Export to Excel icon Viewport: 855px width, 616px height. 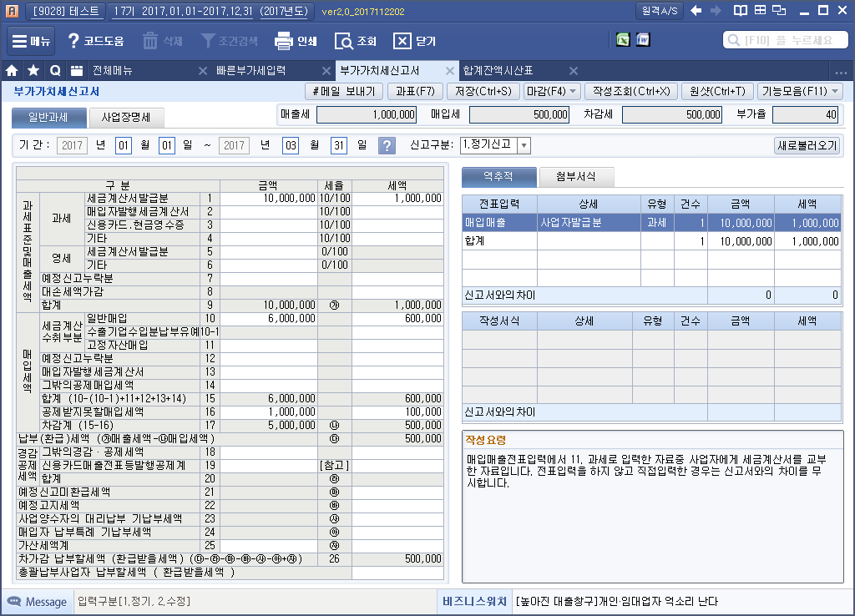(x=623, y=40)
